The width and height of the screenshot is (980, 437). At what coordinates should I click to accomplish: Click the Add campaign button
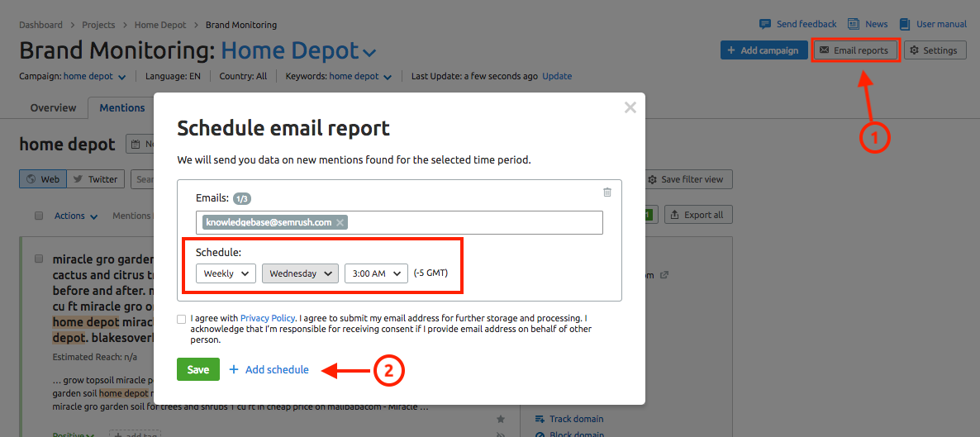[x=764, y=50]
